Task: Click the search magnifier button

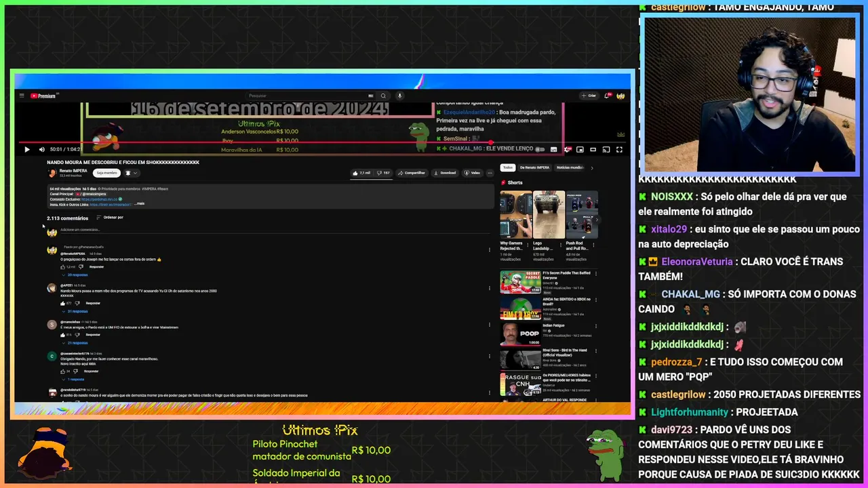Action: [383, 96]
